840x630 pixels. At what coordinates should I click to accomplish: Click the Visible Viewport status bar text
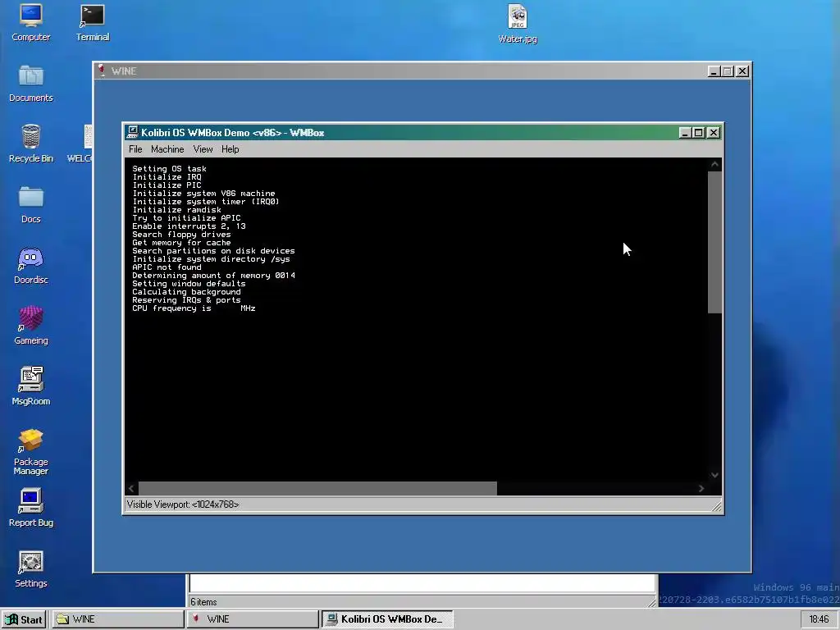(x=183, y=504)
